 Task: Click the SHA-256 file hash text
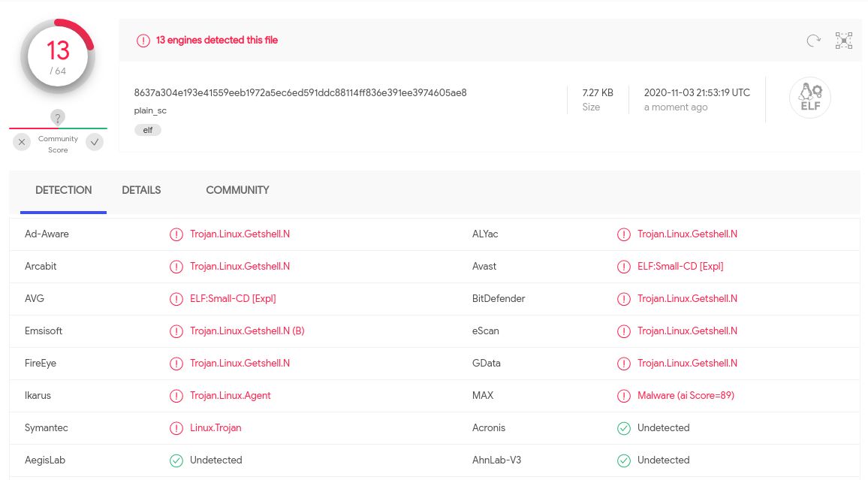300,92
